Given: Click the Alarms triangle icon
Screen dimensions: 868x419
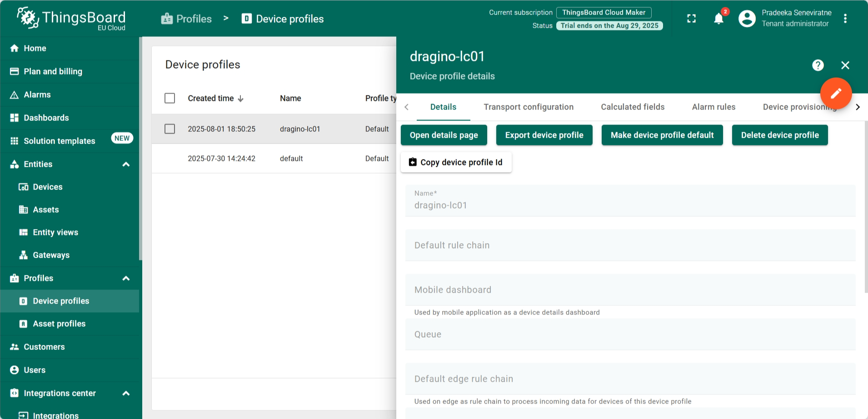Looking at the screenshot, I should point(15,95).
